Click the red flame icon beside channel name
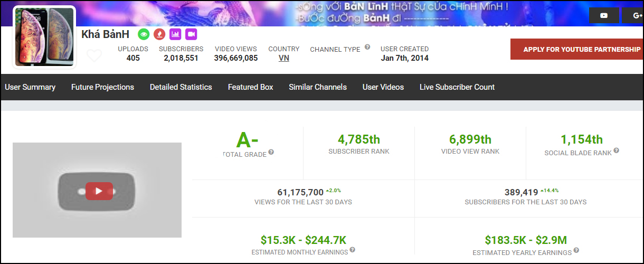This screenshot has width=644, height=264. 159,34
